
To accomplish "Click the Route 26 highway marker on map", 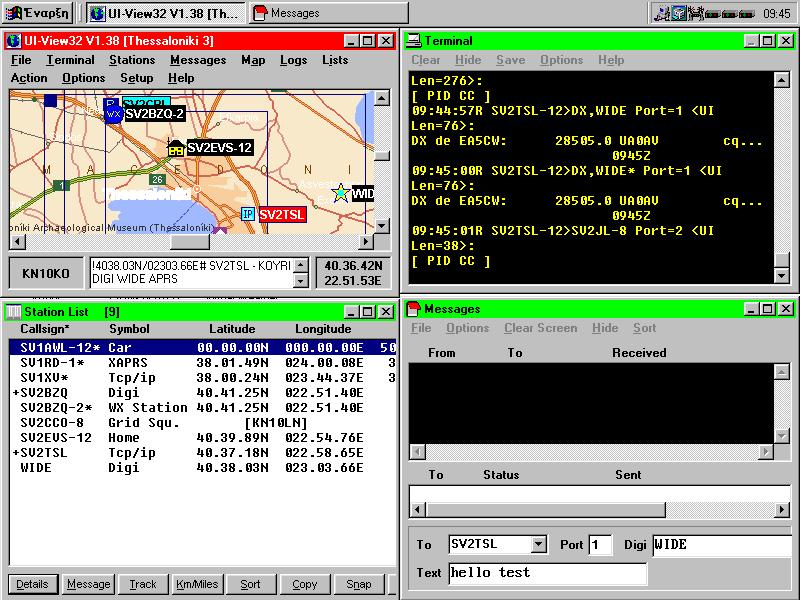I will 157,179.
